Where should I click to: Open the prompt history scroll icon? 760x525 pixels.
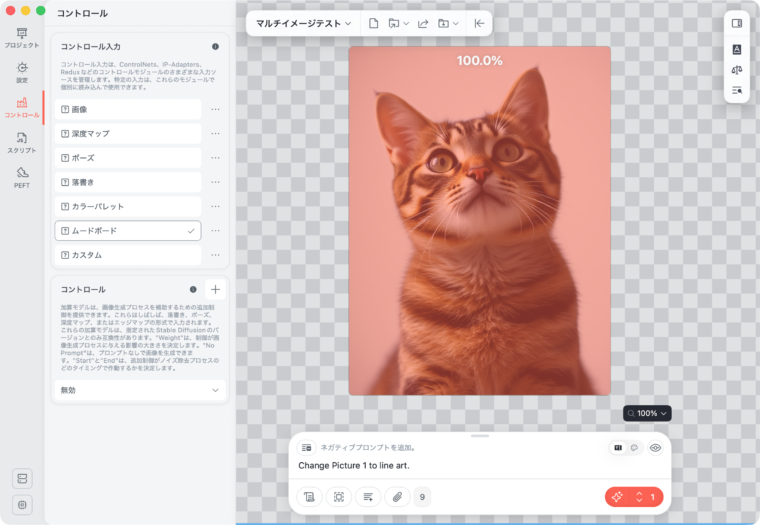coord(310,497)
